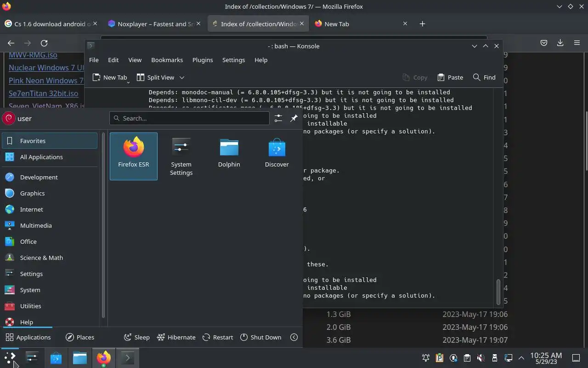
Task: Open Nuclear Windows 7 iso link
Action: point(47,68)
